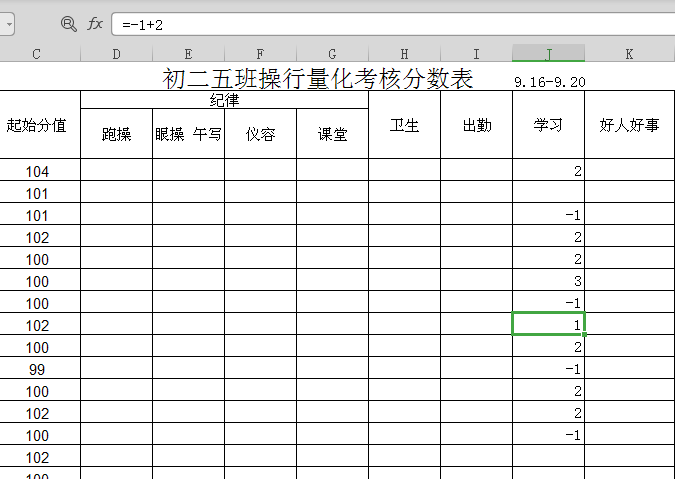Select the 眼操 午写 header cell
Screen dimensions: 675x479
click(x=188, y=133)
